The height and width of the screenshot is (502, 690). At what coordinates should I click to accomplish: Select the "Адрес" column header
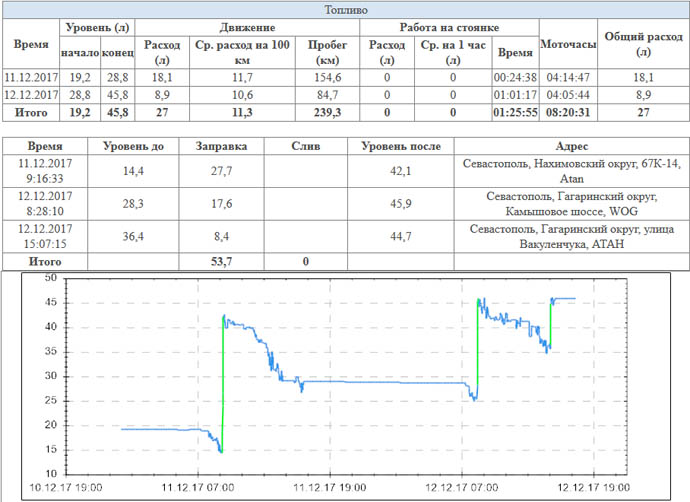tap(566, 146)
